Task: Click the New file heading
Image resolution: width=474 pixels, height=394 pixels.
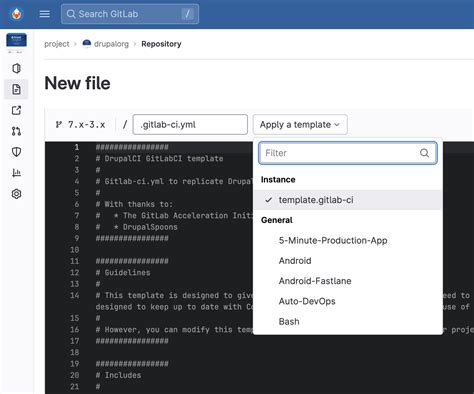Action: (x=77, y=83)
